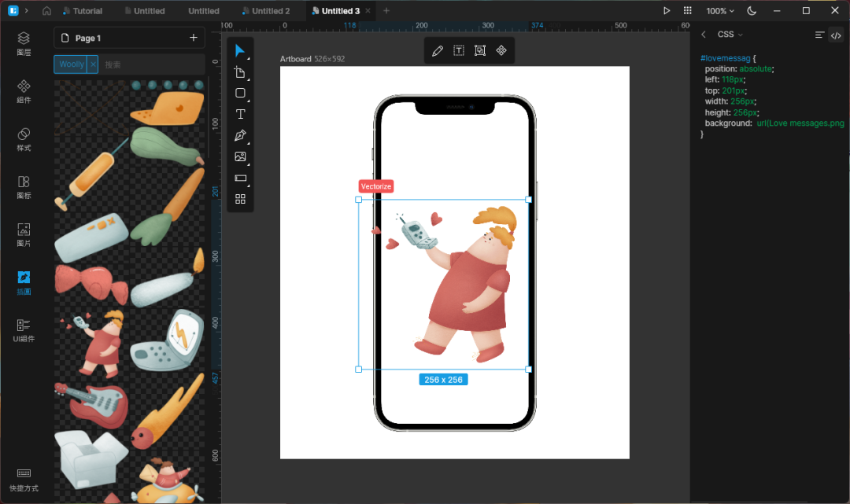
Task: Open the 图标 icons panel
Action: (x=24, y=186)
